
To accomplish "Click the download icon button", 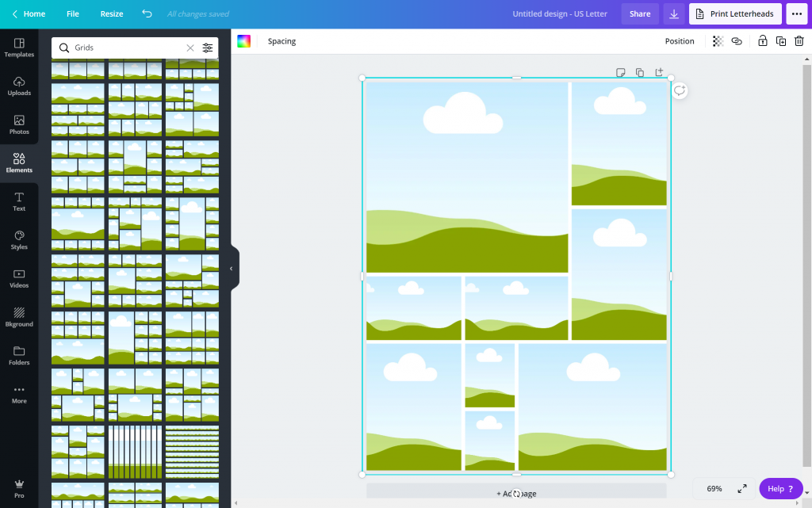I will pos(674,14).
